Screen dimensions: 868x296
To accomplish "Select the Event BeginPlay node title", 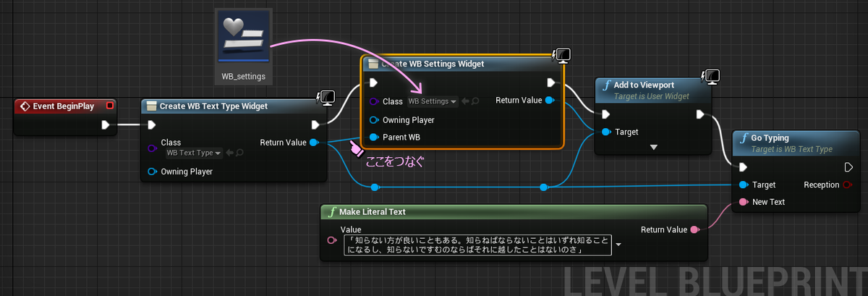I will click(63, 106).
